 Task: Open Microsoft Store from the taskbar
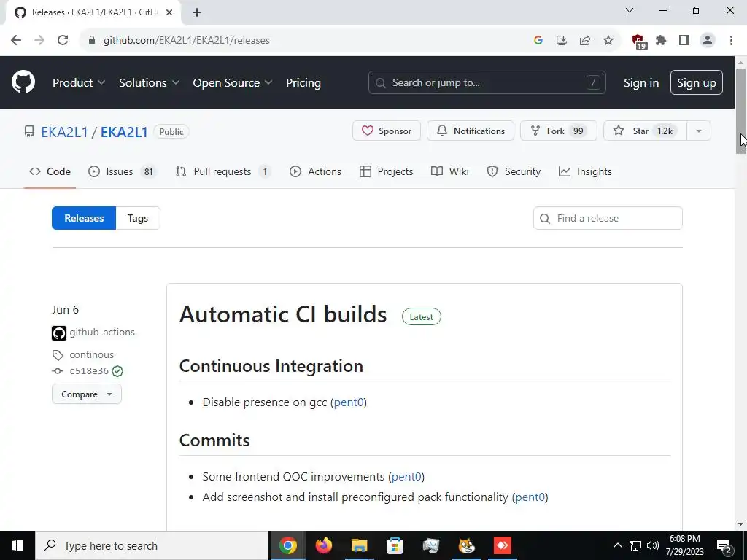click(x=395, y=545)
